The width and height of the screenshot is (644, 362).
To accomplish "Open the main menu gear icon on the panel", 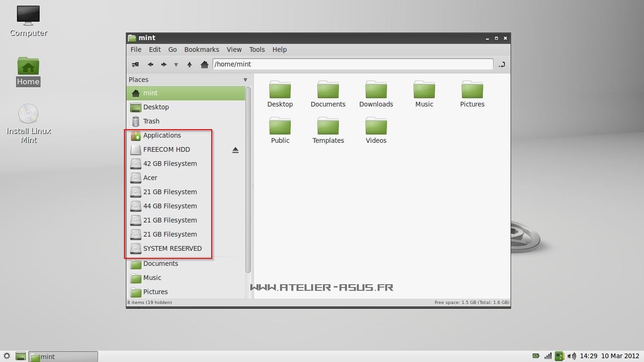I will (x=7, y=356).
